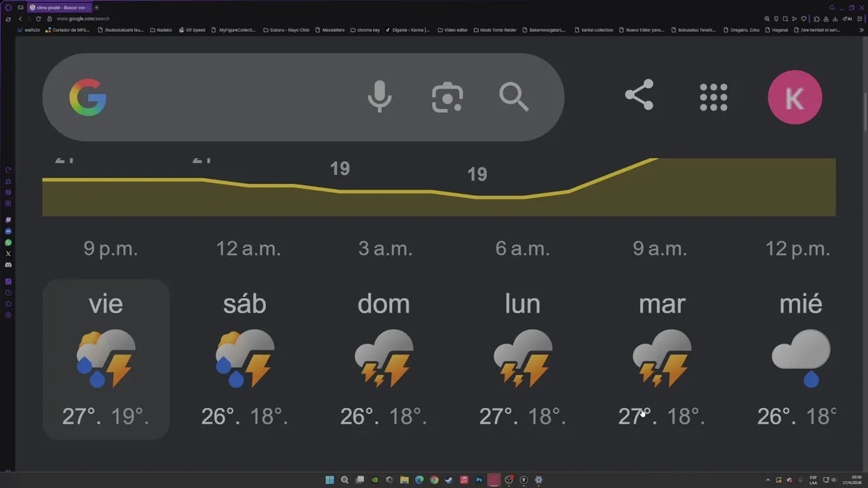Open the waifu2x bookmark
Screen dimensions: 868x488
point(30,30)
